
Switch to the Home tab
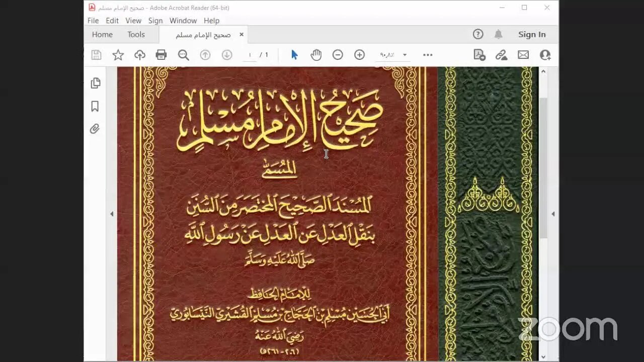tap(102, 34)
